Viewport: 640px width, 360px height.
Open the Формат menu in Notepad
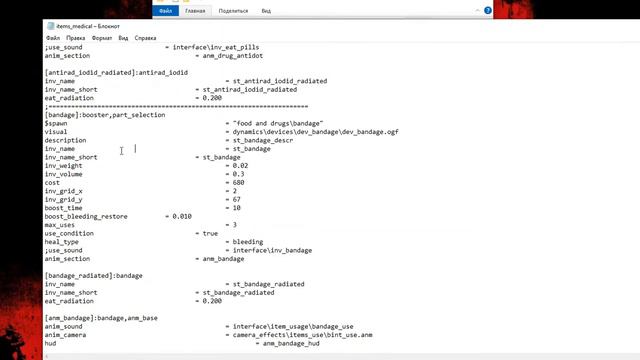click(x=102, y=38)
